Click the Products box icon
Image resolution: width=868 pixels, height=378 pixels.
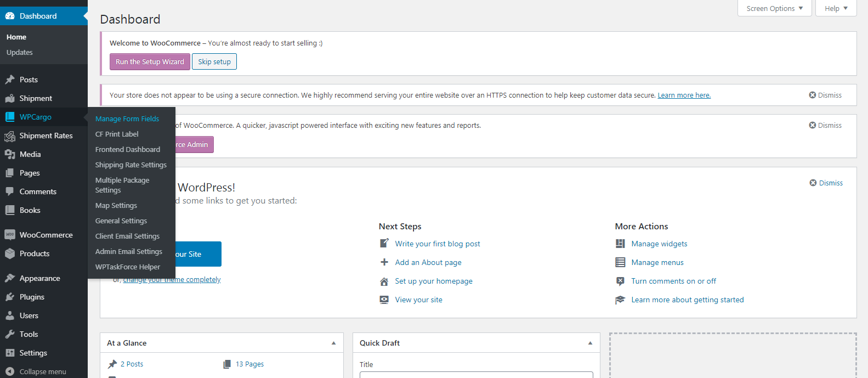point(10,253)
